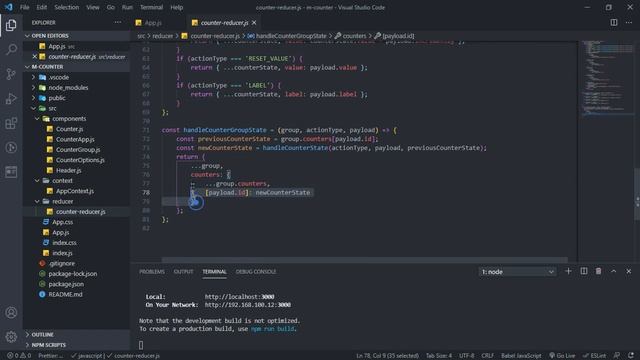Click the Explorer more actions ellipsis
640x360 pixels.
point(118,22)
